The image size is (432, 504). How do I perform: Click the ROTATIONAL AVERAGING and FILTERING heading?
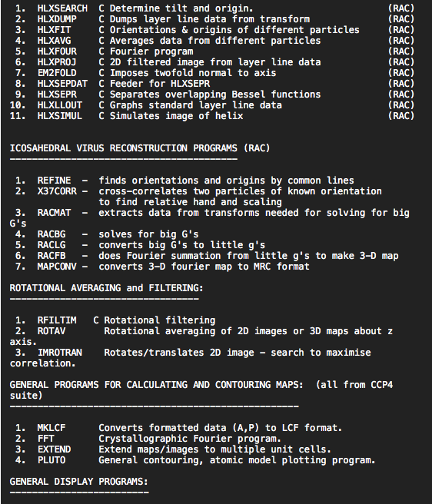[x=107, y=288]
